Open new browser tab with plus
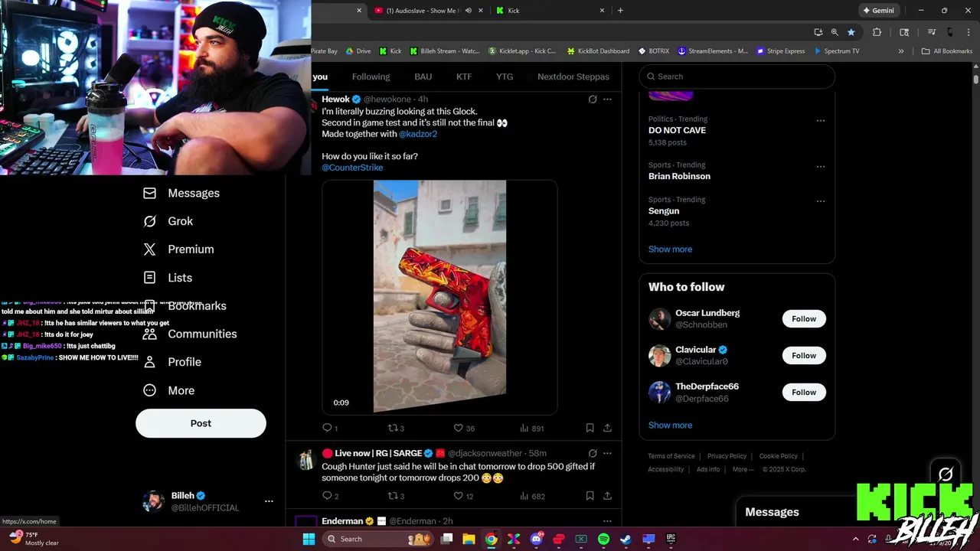 620,11
